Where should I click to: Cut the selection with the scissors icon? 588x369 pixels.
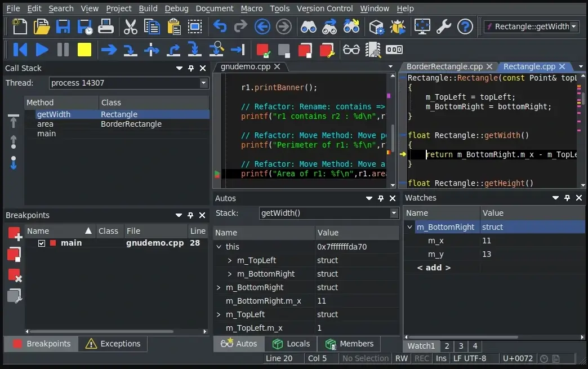pos(131,26)
